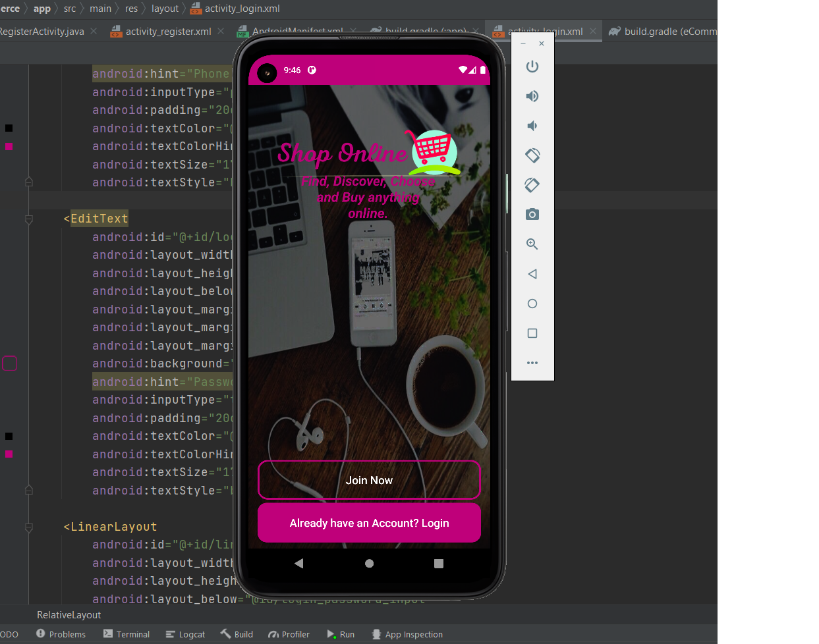Click 'app' in the breadcrumb path
Screen dimensions: 819x644
42,9
